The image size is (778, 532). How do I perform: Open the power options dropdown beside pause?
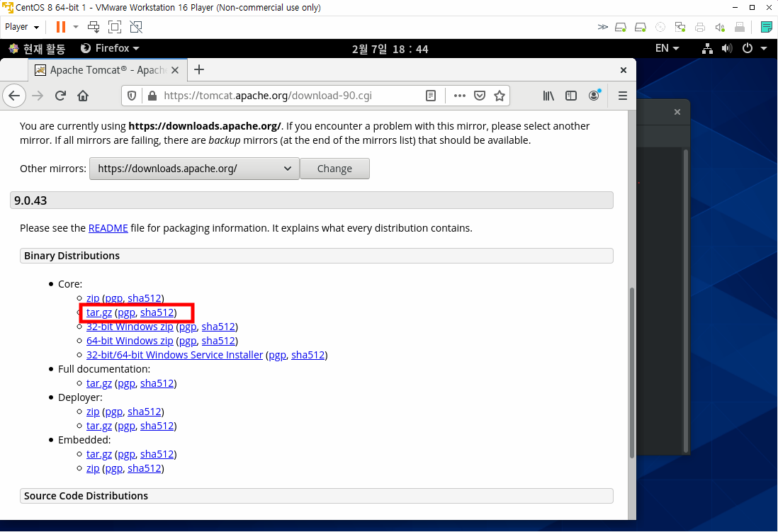point(76,27)
